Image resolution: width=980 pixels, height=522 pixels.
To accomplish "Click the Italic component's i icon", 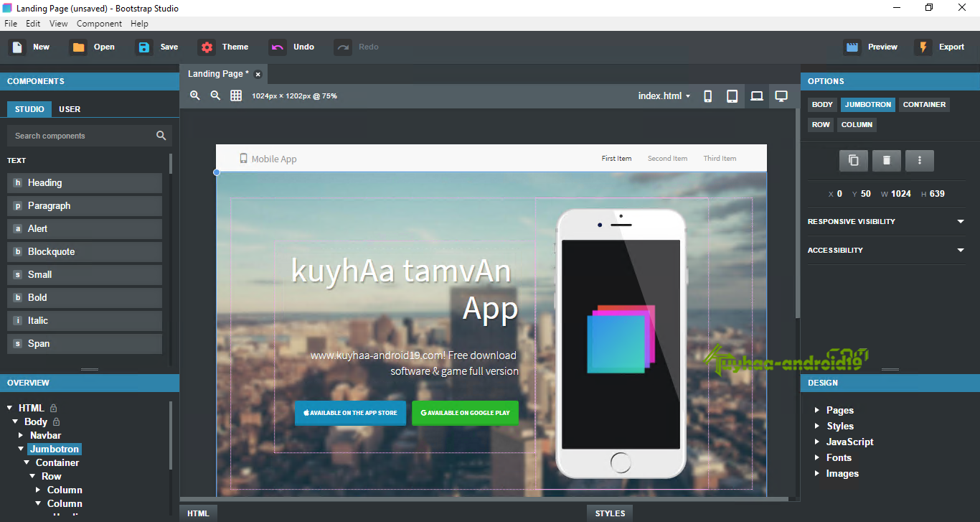I will [x=17, y=321].
